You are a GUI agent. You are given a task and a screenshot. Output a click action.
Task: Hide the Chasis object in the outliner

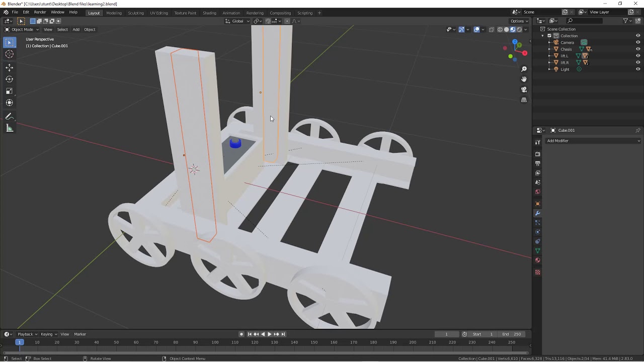[x=638, y=49]
